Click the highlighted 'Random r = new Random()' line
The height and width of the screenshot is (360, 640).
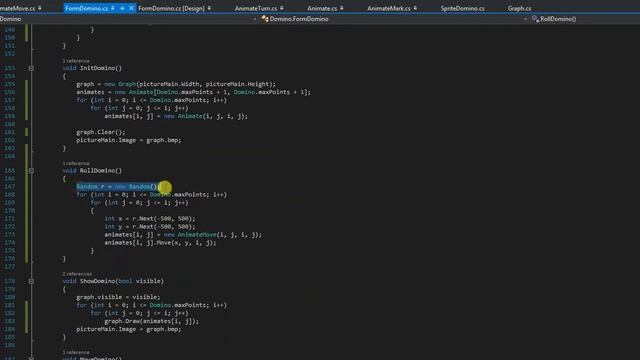(x=118, y=187)
